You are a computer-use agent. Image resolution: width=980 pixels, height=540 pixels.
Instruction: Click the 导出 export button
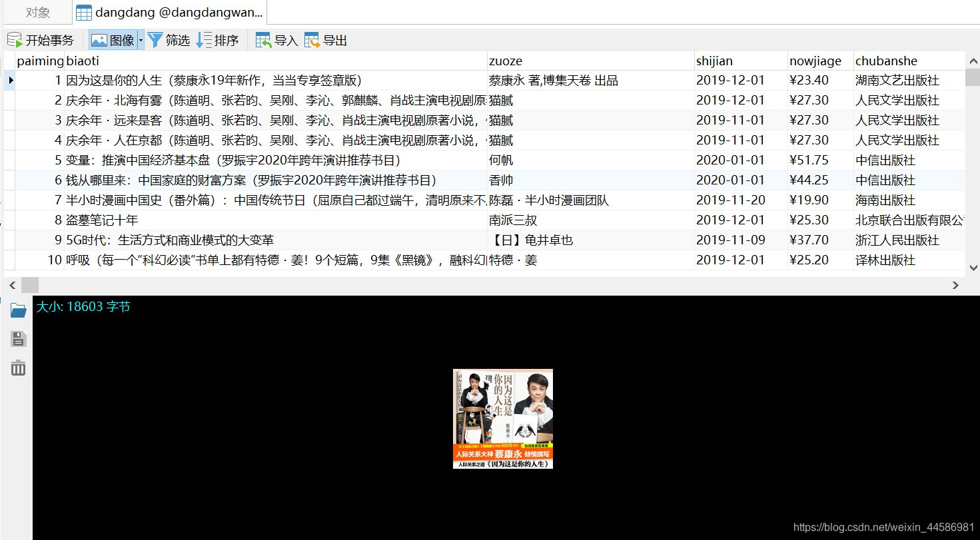[326, 41]
